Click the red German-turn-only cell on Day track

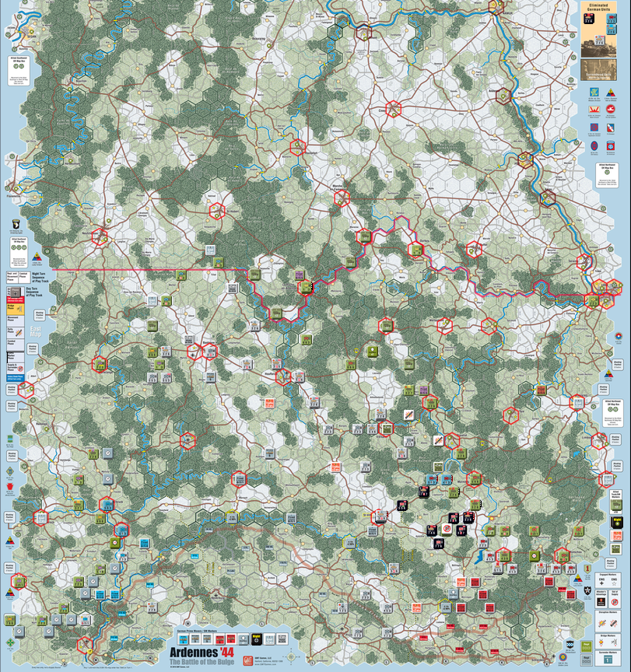[x=16, y=299]
